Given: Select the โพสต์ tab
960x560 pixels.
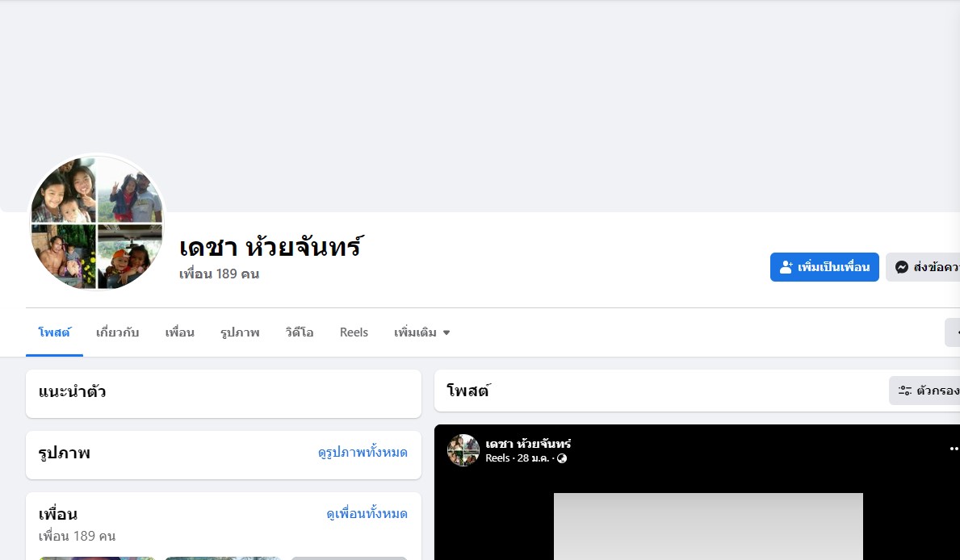Looking at the screenshot, I should [54, 332].
